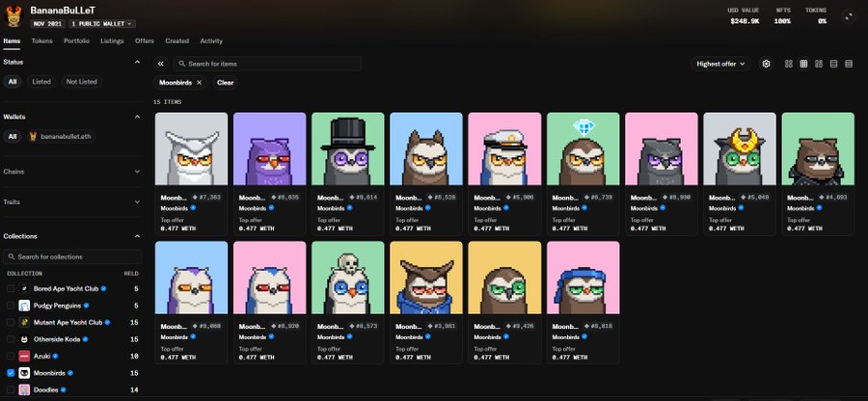
Task: Switch to the large grid view icon
Action: [x=789, y=65]
